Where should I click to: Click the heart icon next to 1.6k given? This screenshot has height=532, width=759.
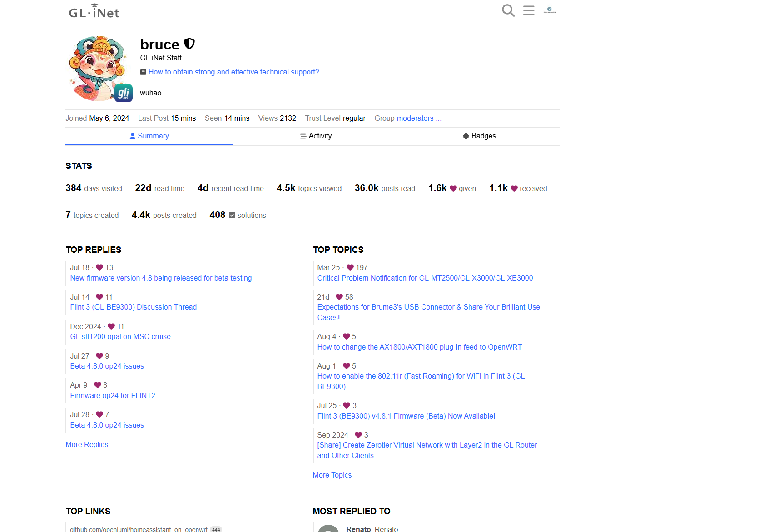(x=453, y=188)
